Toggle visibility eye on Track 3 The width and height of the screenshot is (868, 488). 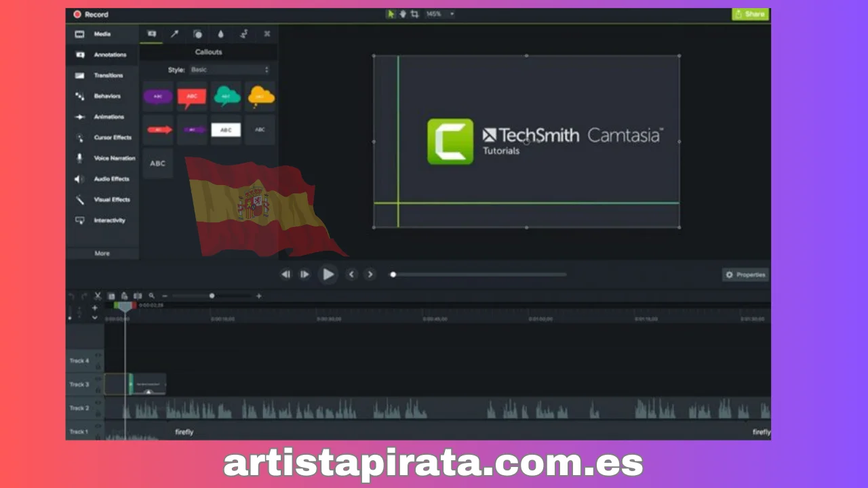click(x=98, y=379)
